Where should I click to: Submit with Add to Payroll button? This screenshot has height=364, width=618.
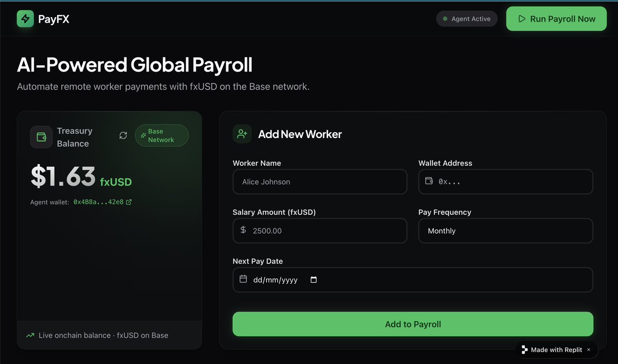click(x=413, y=324)
